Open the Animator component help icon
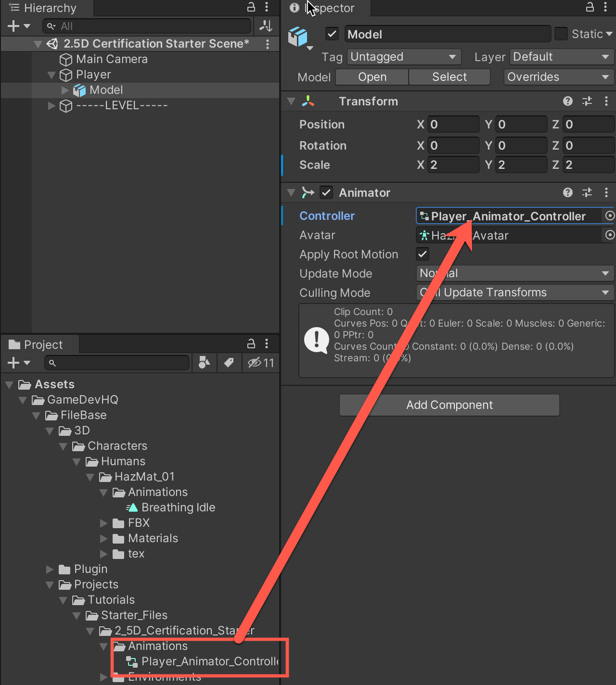 point(568,192)
